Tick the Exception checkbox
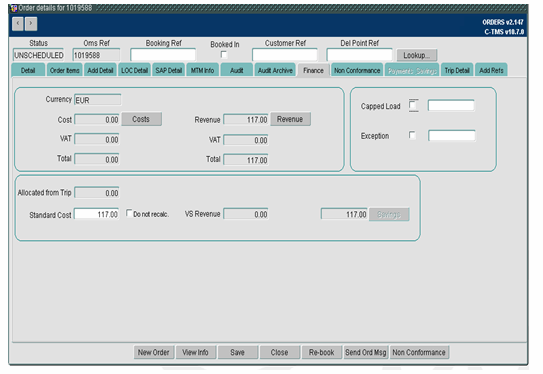The width and height of the screenshot is (543, 374). pos(412,135)
